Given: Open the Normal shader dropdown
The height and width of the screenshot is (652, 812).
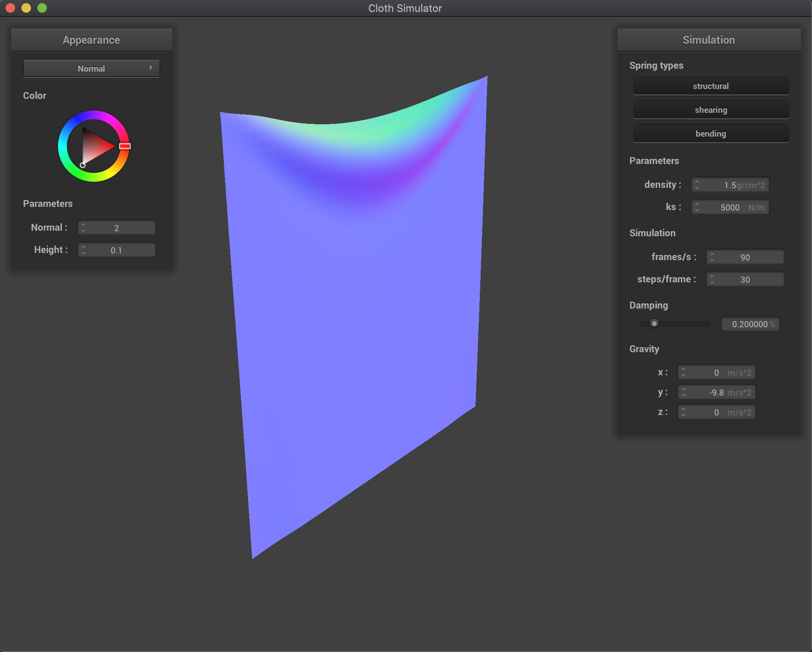Looking at the screenshot, I should [91, 68].
